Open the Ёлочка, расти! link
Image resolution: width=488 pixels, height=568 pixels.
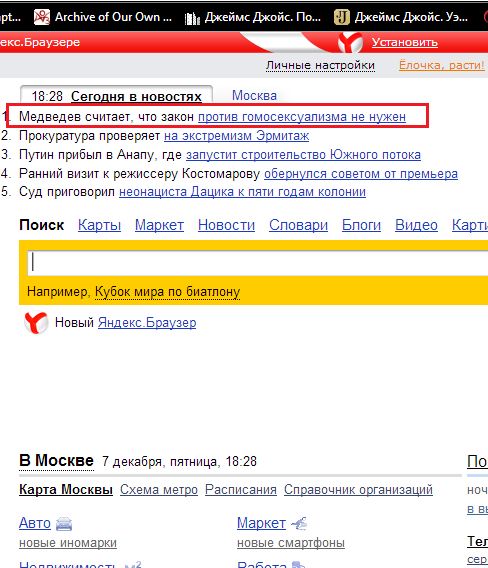442,65
